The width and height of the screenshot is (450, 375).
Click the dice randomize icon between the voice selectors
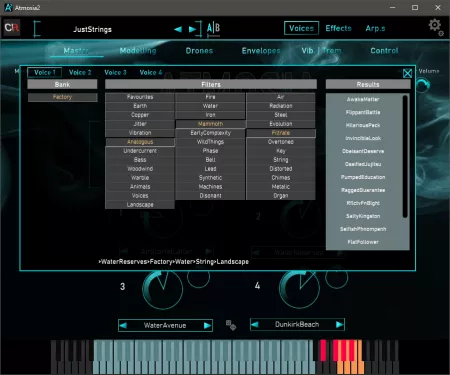pos(231,325)
